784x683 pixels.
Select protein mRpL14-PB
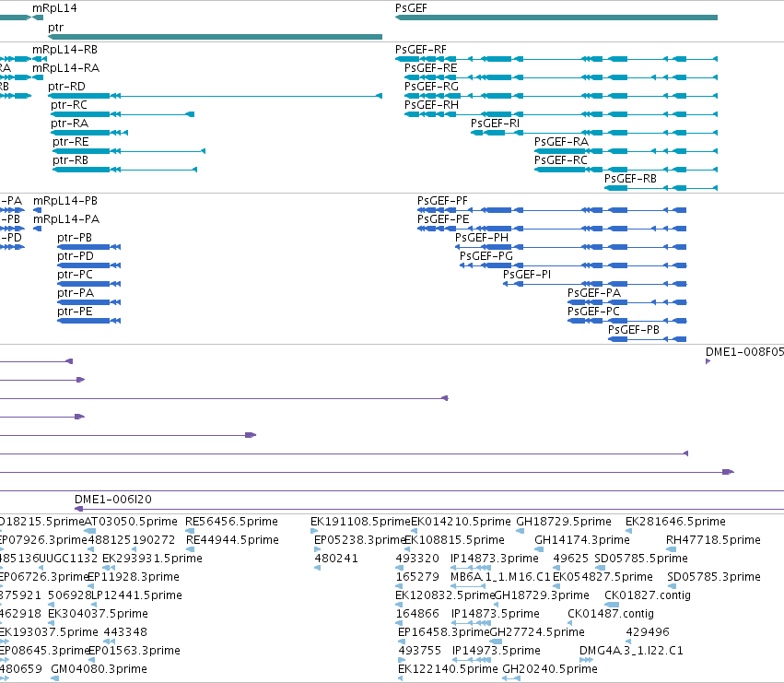(x=37, y=210)
